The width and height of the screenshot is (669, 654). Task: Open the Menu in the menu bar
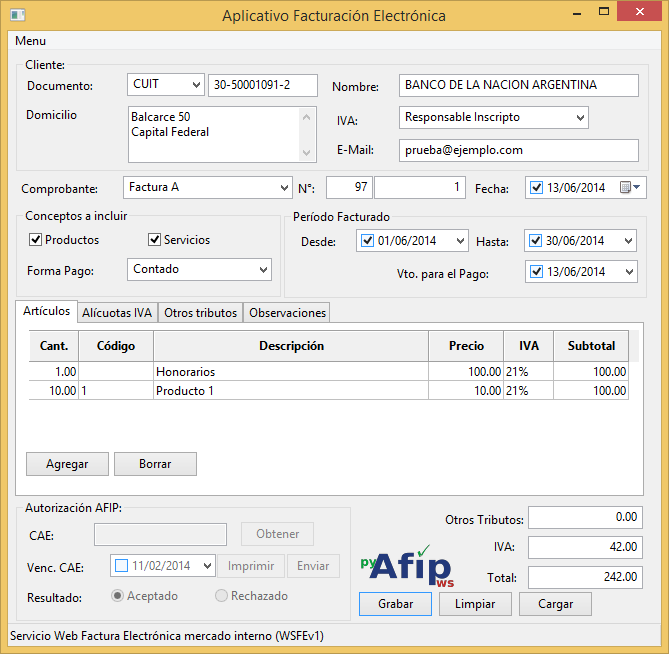coord(30,41)
